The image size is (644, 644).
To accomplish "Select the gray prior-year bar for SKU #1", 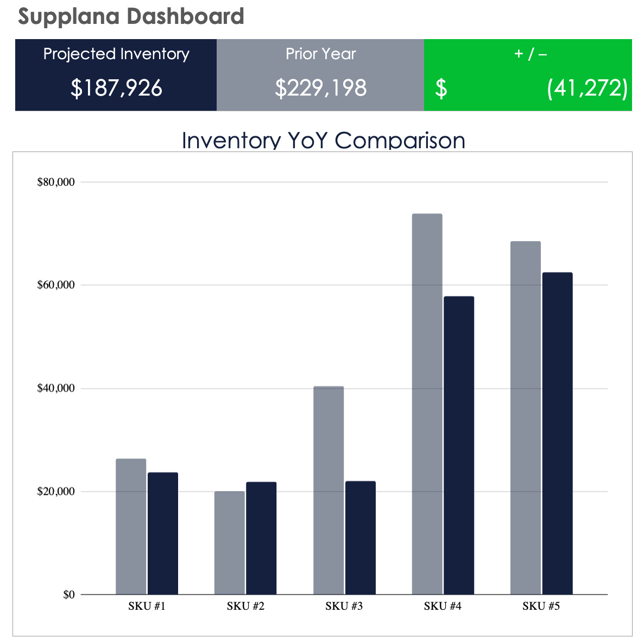I will [x=131, y=527].
